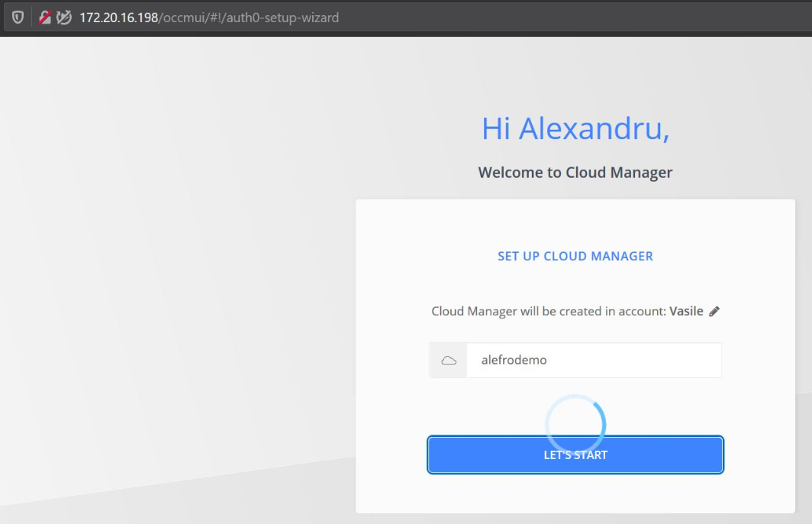Click the 'Welcome to Cloud Manager' text

tap(575, 172)
